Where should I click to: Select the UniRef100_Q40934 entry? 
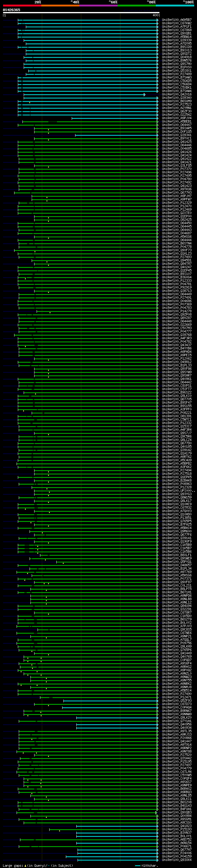coord(177,728)
